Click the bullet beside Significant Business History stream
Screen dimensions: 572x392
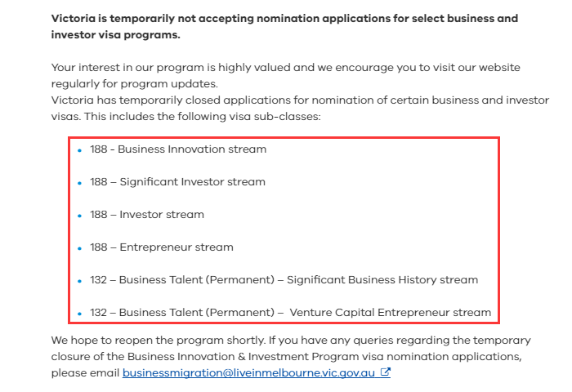pos(79,281)
